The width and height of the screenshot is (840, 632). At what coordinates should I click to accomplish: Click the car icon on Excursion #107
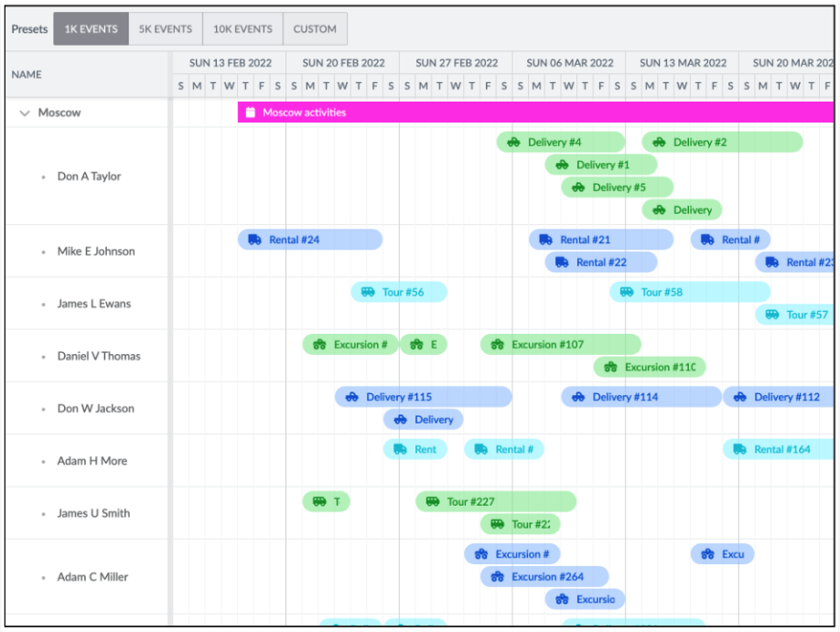tap(497, 345)
